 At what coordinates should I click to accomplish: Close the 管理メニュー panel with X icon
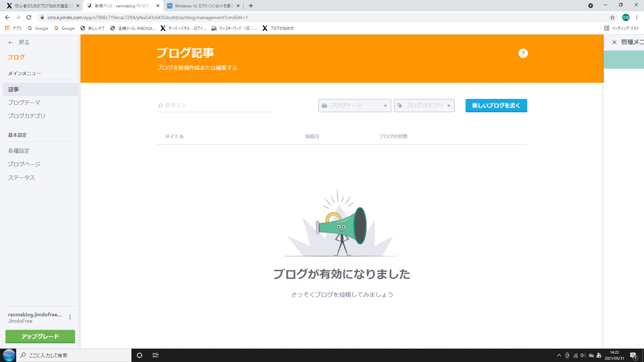click(614, 42)
